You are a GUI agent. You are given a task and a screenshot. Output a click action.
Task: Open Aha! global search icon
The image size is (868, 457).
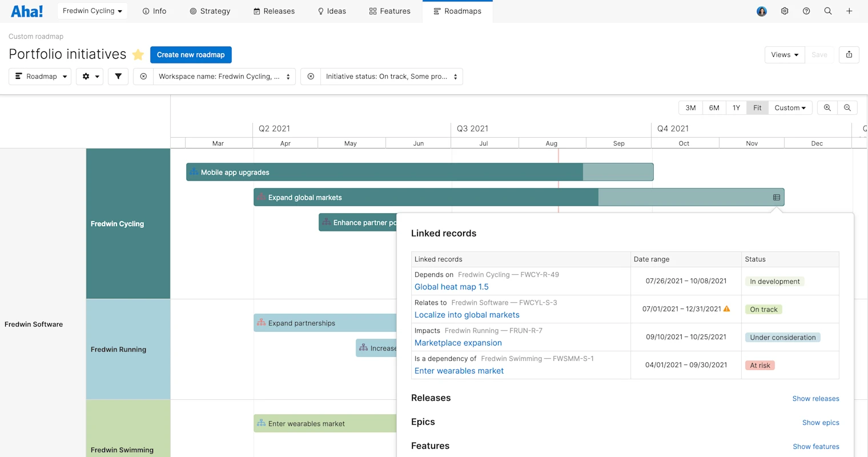(828, 11)
